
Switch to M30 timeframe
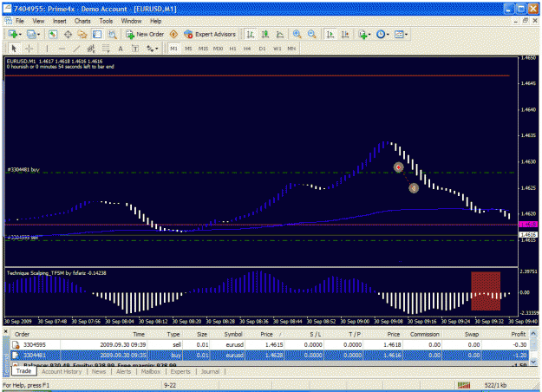point(219,49)
